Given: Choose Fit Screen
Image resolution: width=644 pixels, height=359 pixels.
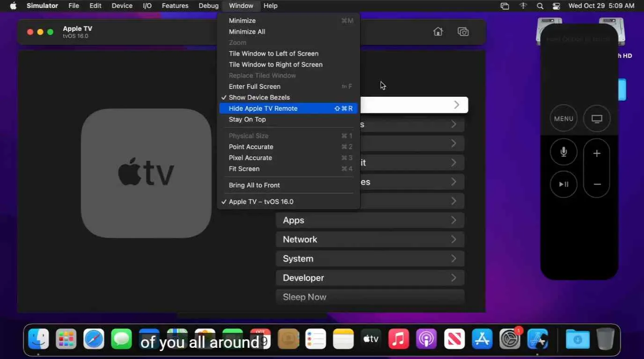Looking at the screenshot, I should click(x=288, y=169).
